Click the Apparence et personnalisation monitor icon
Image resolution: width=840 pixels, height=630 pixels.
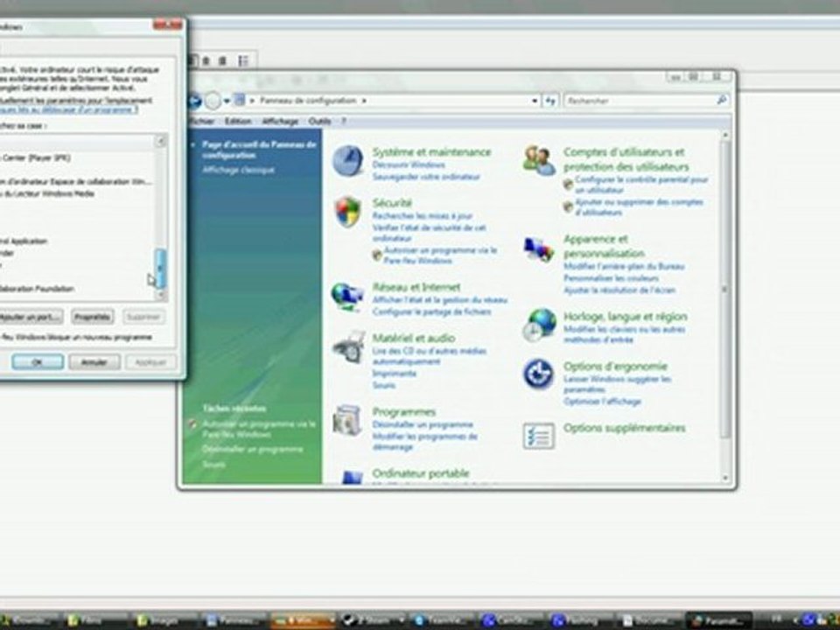coord(538,249)
